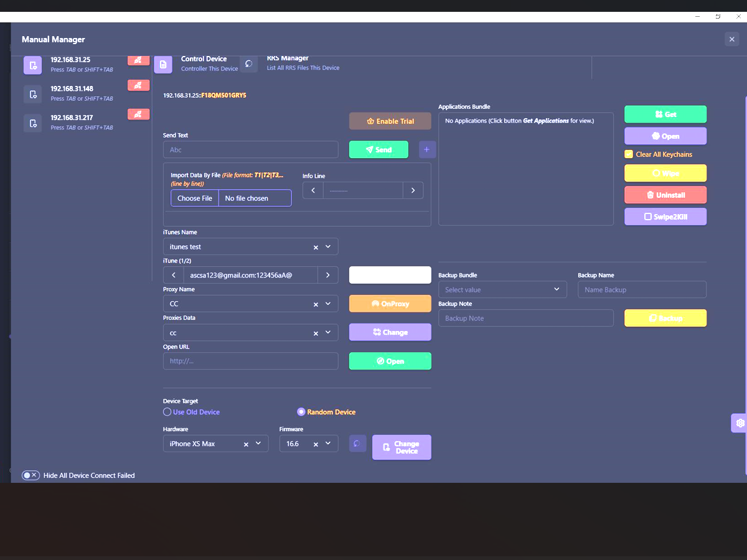Select the Use Old Device radio option
This screenshot has width=747, height=560.
point(167,412)
